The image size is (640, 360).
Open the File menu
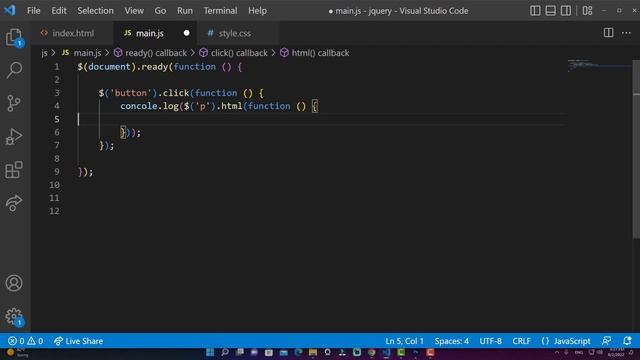coord(33,11)
